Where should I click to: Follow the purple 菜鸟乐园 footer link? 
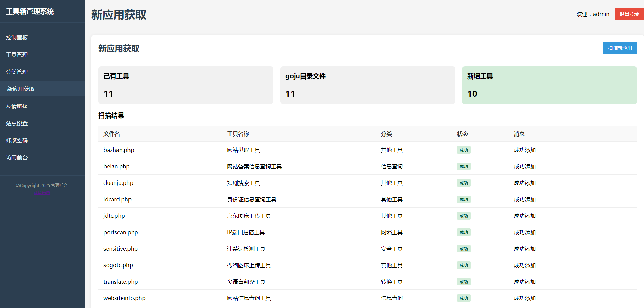42,192
